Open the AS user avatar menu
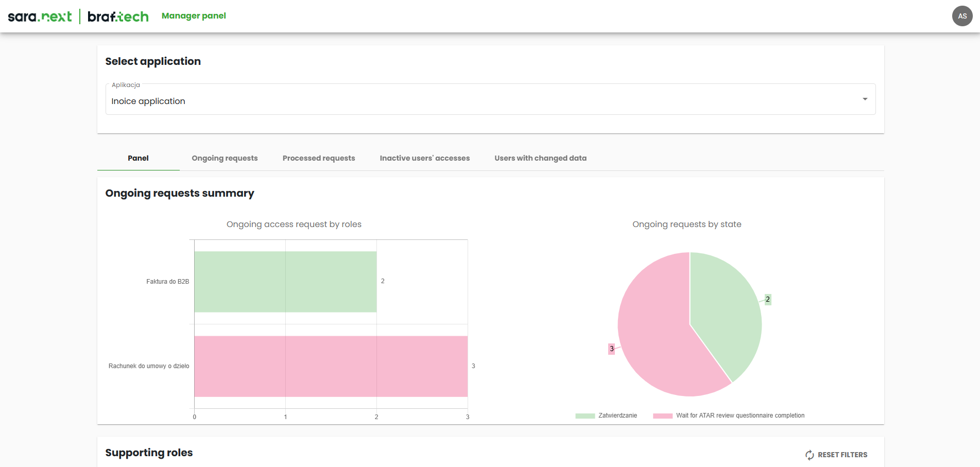 point(962,16)
